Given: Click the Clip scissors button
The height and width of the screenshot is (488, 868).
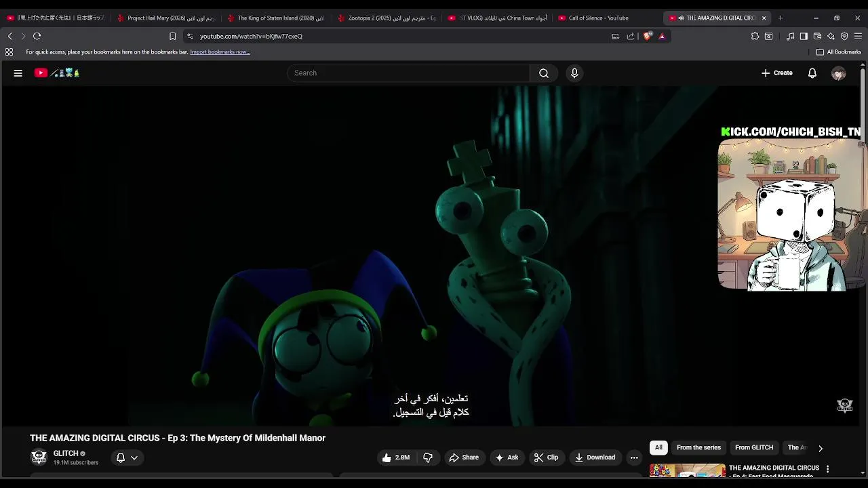Looking at the screenshot, I should pos(546,457).
